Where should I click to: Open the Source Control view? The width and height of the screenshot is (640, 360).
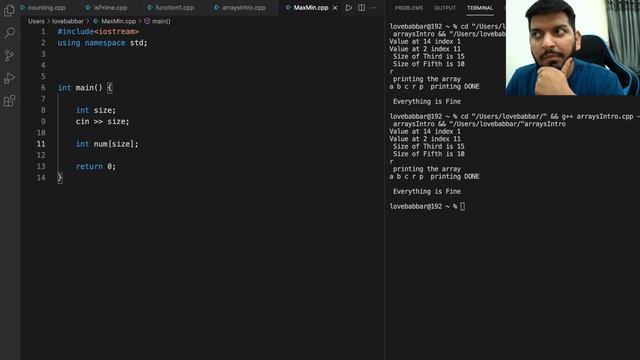click(9, 56)
